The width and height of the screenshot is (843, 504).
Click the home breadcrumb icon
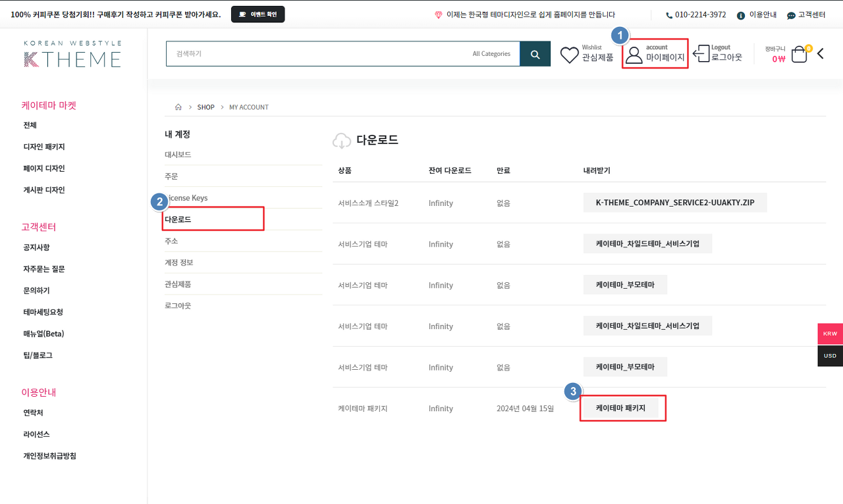pyautogui.click(x=178, y=107)
